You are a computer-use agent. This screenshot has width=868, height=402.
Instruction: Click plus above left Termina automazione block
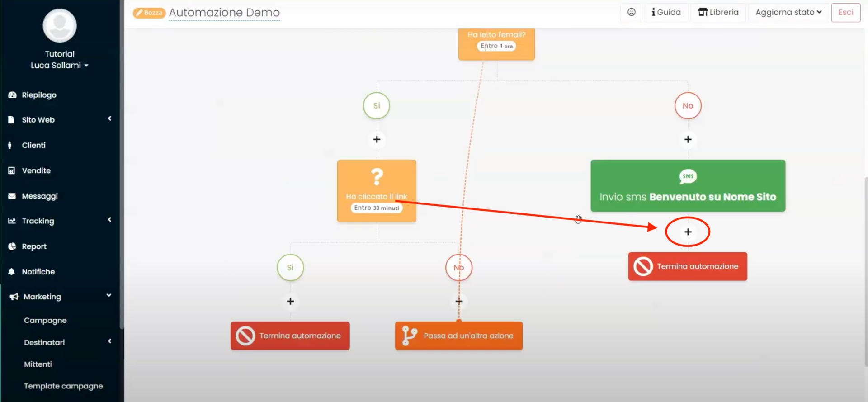click(x=290, y=301)
